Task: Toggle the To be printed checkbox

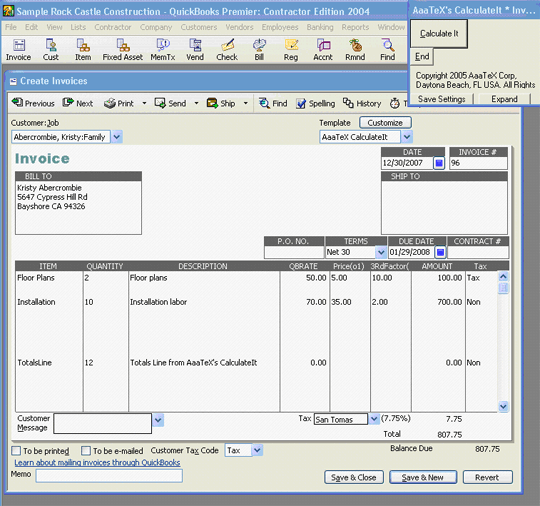Action: 16,451
